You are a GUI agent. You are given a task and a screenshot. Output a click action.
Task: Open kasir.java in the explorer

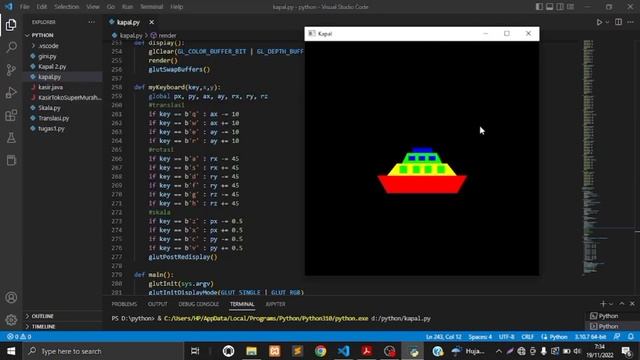(50, 87)
